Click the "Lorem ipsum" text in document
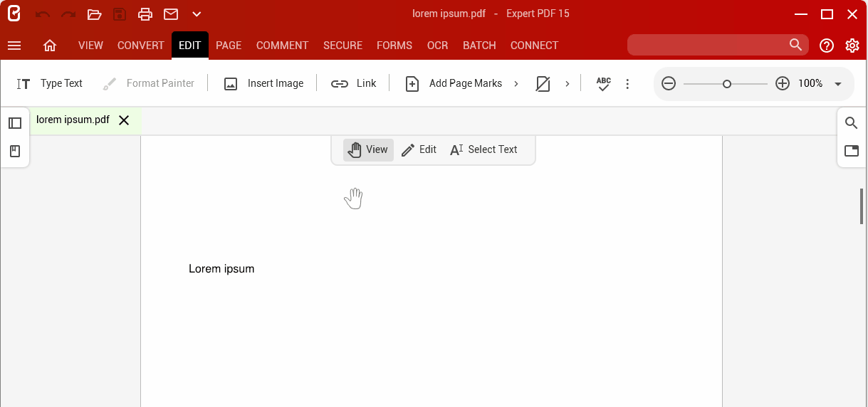Viewport: 868px width, 407px height. click(221, 269)
